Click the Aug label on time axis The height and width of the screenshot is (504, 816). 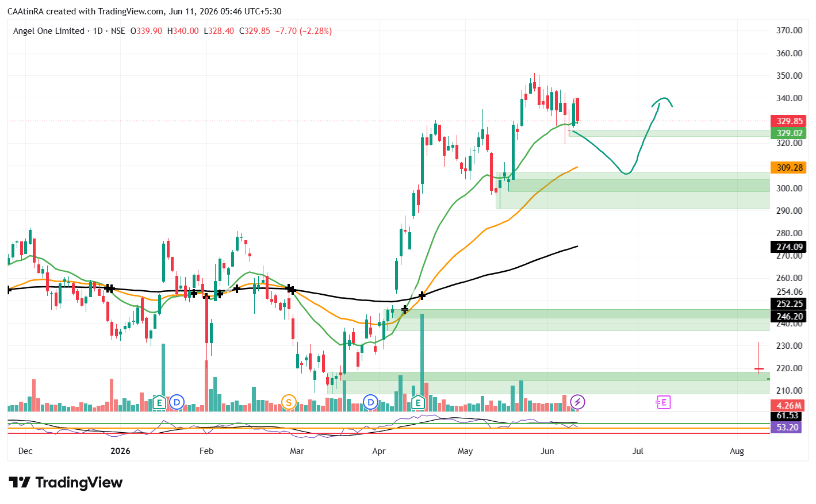pos(737,451)
